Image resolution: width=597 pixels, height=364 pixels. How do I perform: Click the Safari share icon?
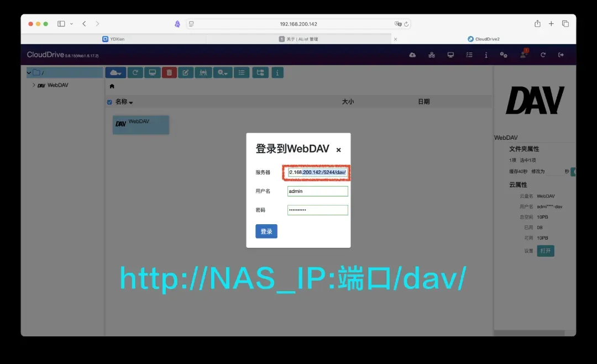tap(537, 24)
